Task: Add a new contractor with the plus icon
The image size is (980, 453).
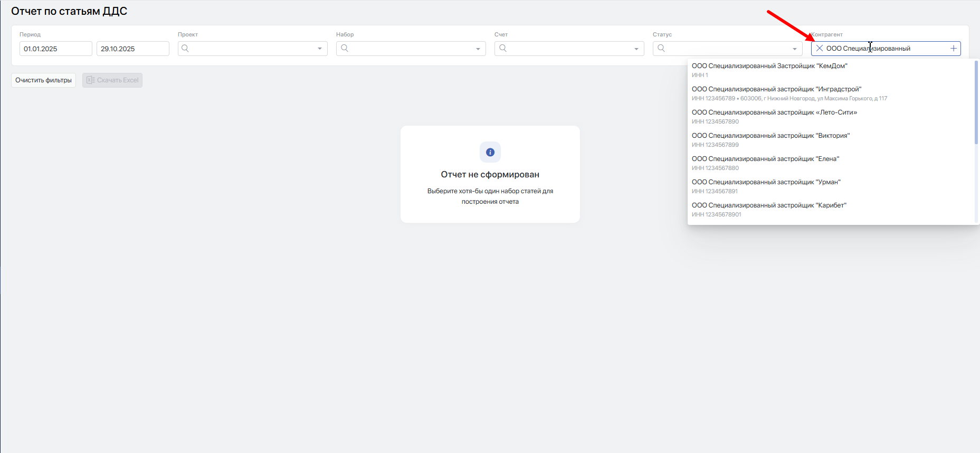Action: (x=954, y=48)
